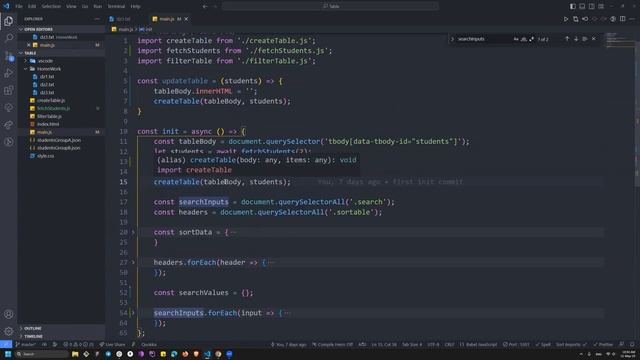This screenshot has height=360, width=640.
Task: Open the Selection menu
Action: point(51,7)
